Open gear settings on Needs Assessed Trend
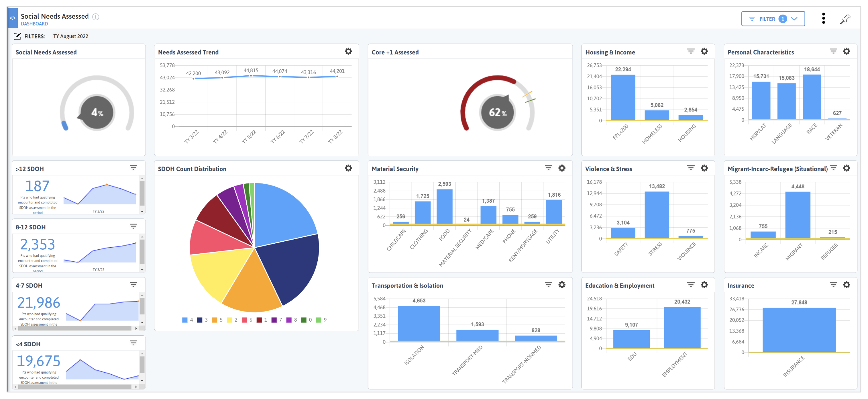This screenshot has height=399, width=868. tap(348, 51)
